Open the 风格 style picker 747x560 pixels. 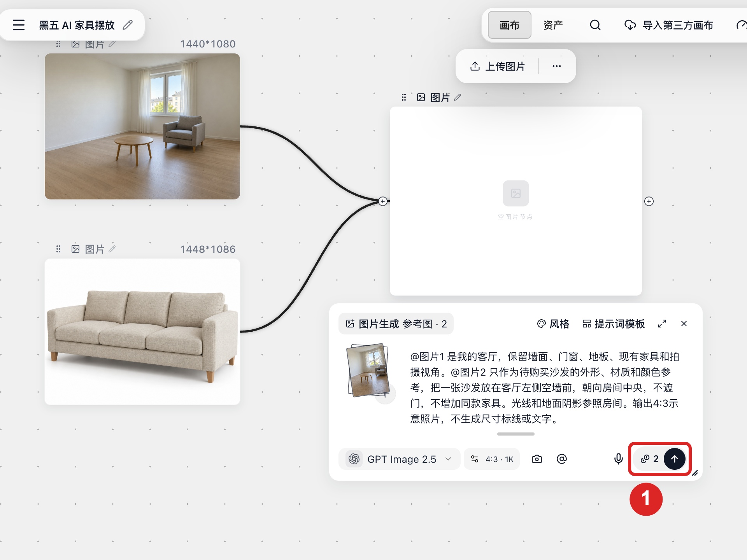(553, 324)
